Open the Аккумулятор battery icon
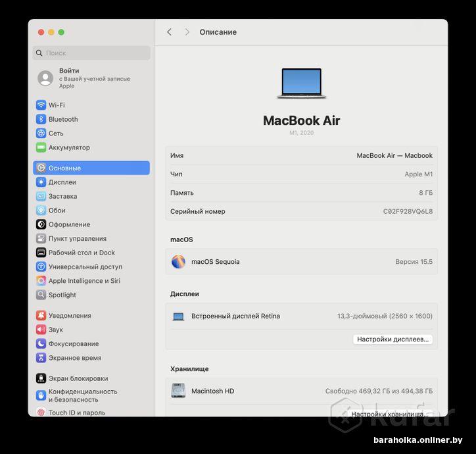 pyautogui.click(x=41, y=147)
